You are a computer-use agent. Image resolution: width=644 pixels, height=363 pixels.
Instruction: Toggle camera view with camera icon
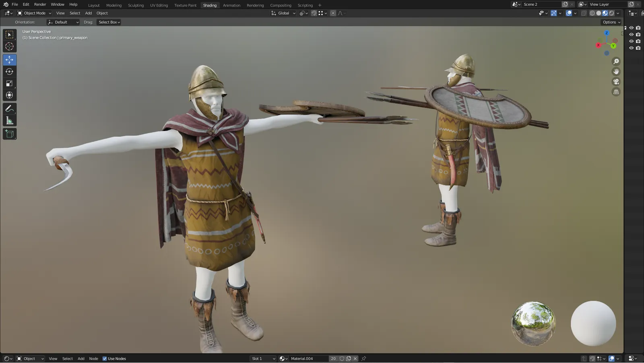point(616,82)
